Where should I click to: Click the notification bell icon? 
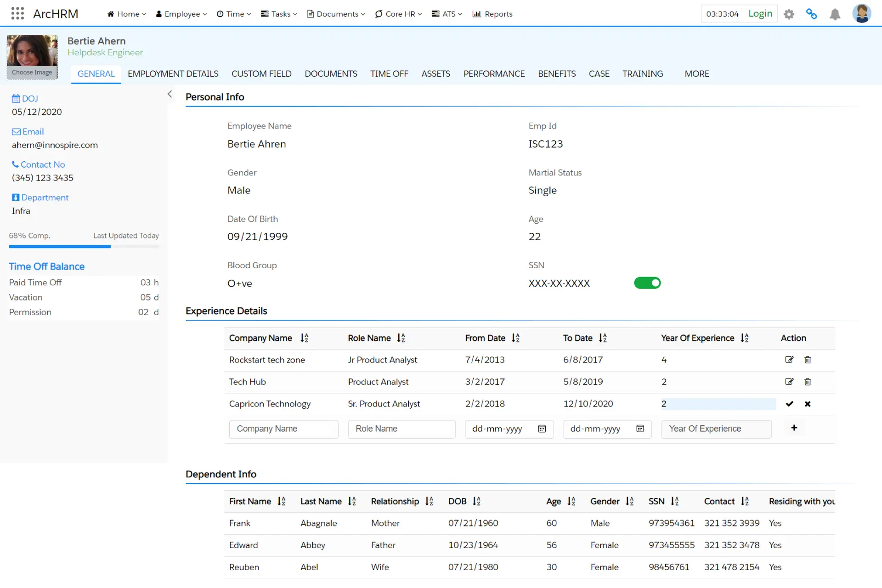835,14
